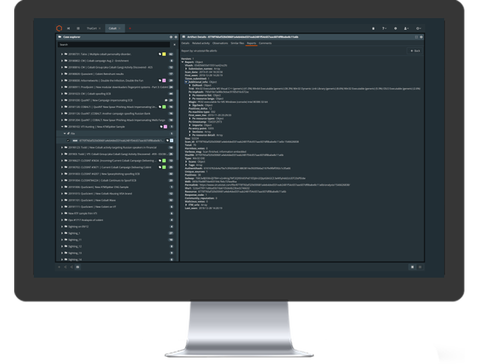This screenshot has height=364, width=480.
Task: Click the Artifact Details panel header icon
Action: pos(184,37)
